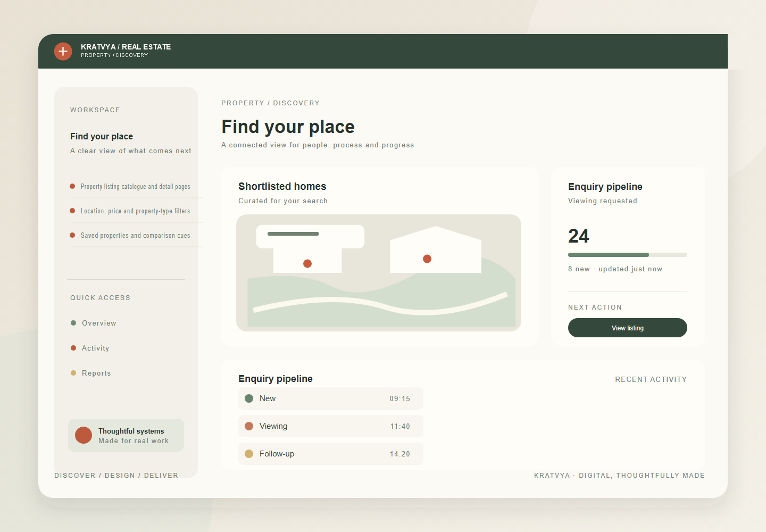Select the New enquiry row
This screenshot has width=766, height=532.
tap(331, 398)
